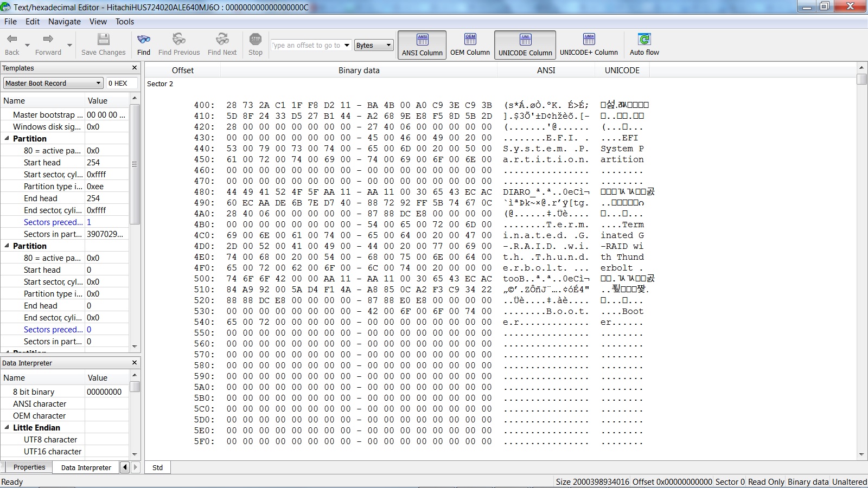Image resolution: width=868 pixels, height=488 pixels.
Task: Click the Templates Name column header
Action: [x=42, y=101]
